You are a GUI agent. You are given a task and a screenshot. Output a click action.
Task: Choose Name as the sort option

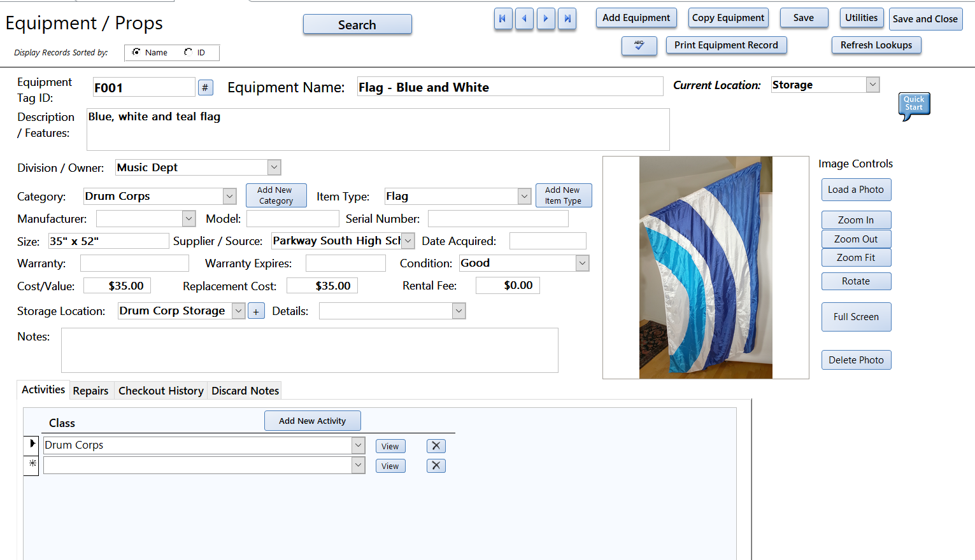coord(137,52)
